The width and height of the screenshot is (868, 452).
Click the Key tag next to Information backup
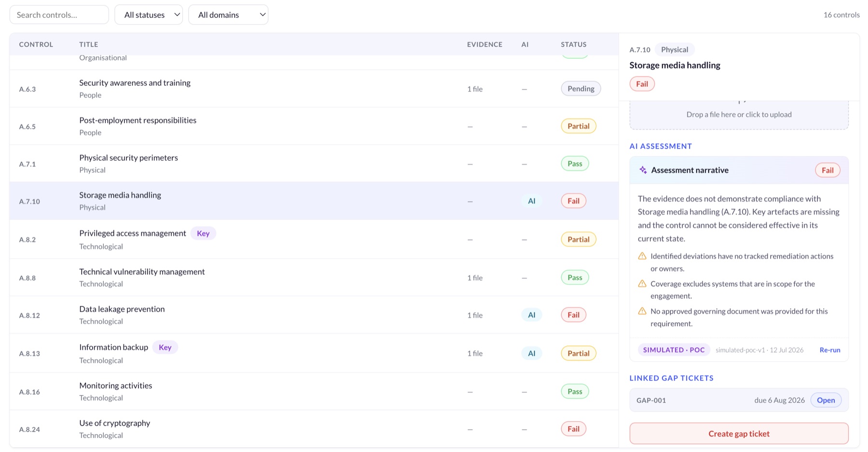[165, 347]
